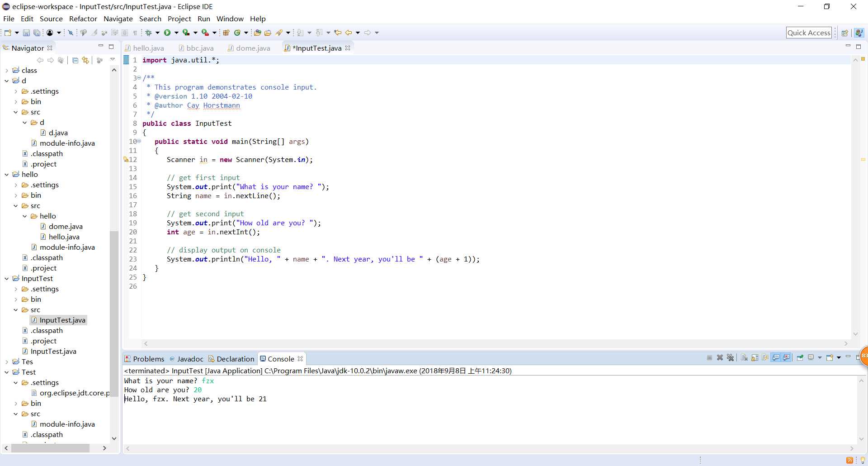The height and width of the screenshot is (466, 868).
Task: Open the Debug button dropdown arrow
Action: coord(157,33)
